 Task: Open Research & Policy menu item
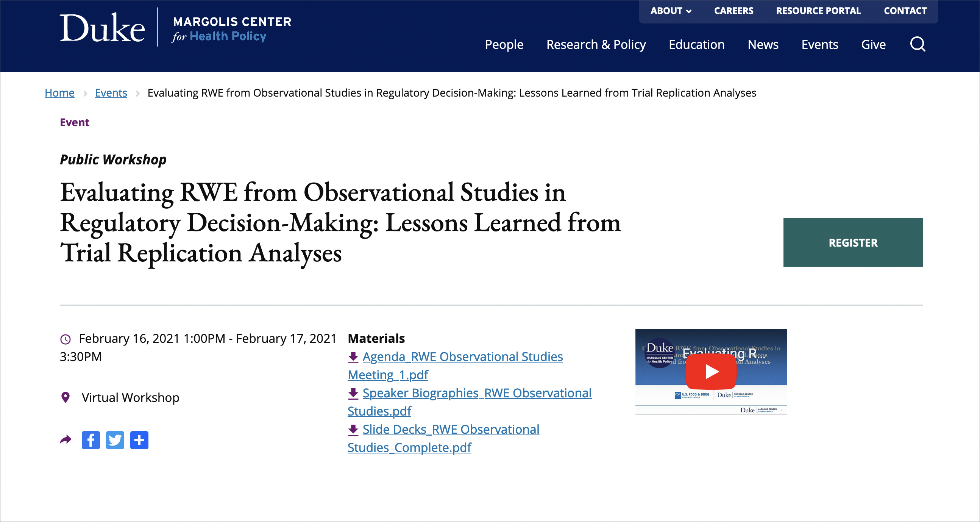(x=596, y=45)
